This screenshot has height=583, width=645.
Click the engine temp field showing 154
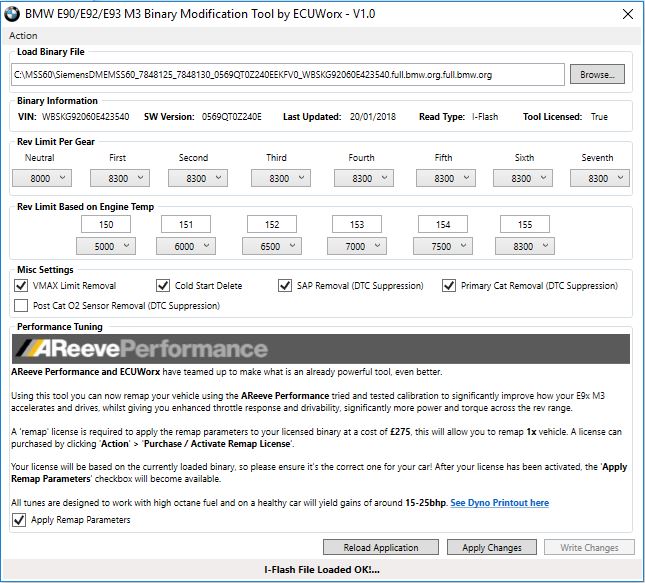[443, 224]
